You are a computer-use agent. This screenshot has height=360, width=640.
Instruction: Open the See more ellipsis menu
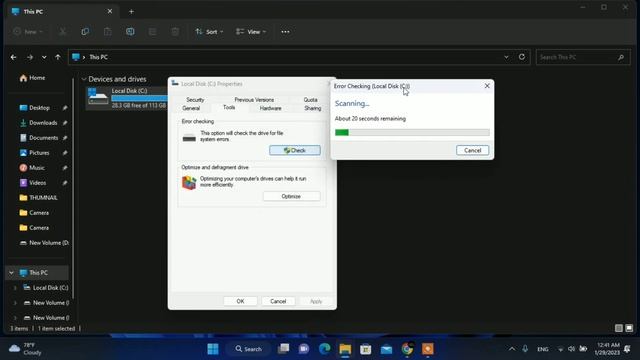[285, 31]
